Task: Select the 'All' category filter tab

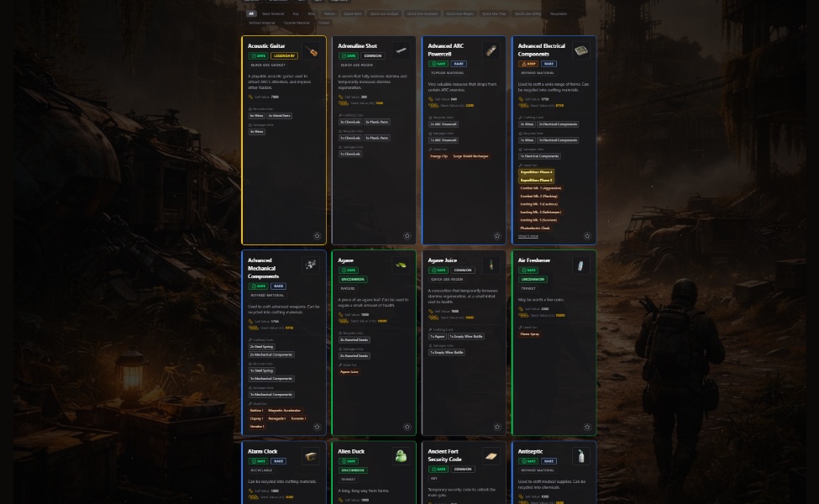Action: 251,13
